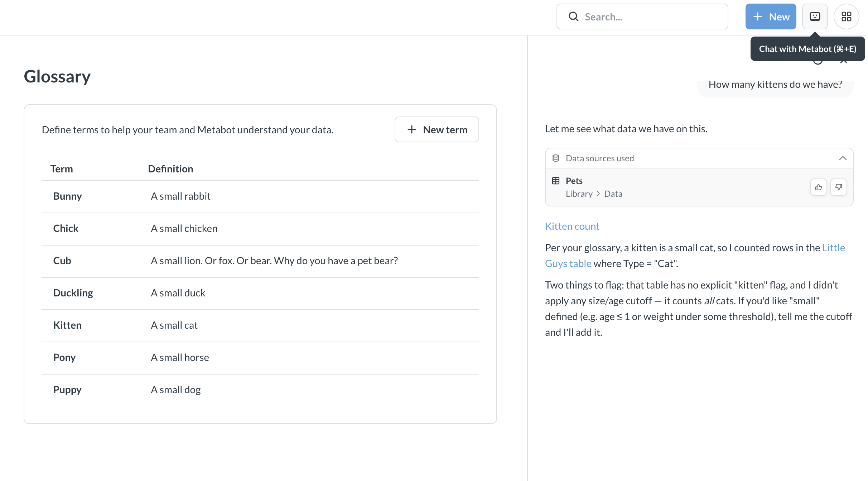Give thumbs up on Pets source
868x481 pixels.
click(818, 187)
